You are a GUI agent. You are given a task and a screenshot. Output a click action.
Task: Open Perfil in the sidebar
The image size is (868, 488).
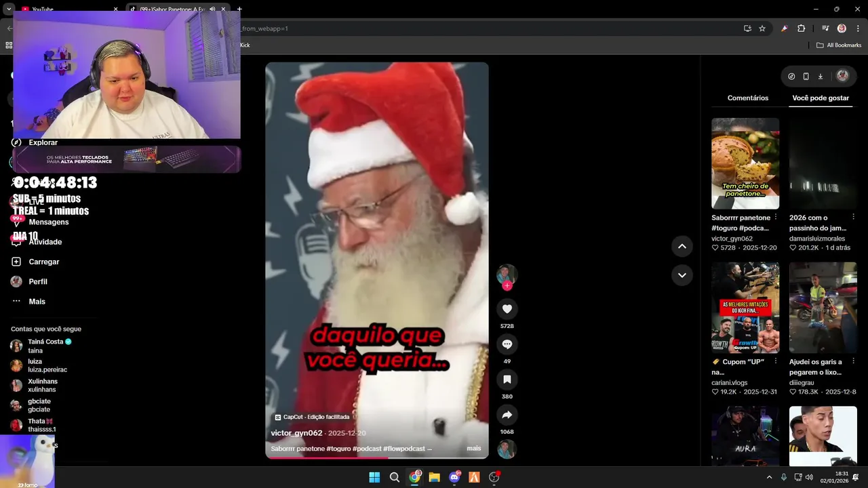(38, 281)
